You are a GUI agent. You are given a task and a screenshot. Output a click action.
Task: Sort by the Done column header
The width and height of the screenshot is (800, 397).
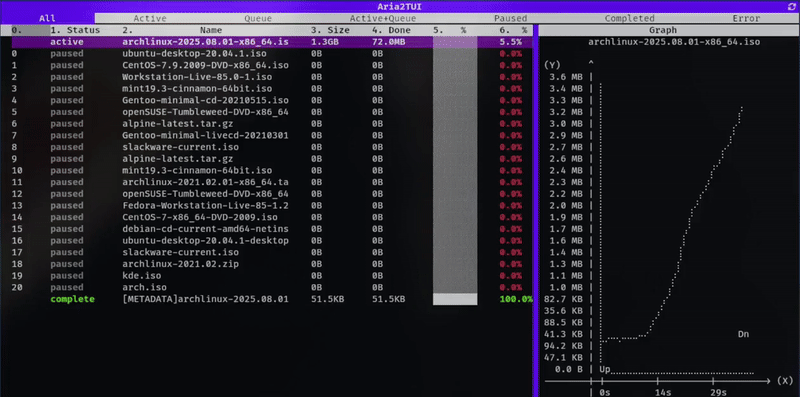(391, 30)
